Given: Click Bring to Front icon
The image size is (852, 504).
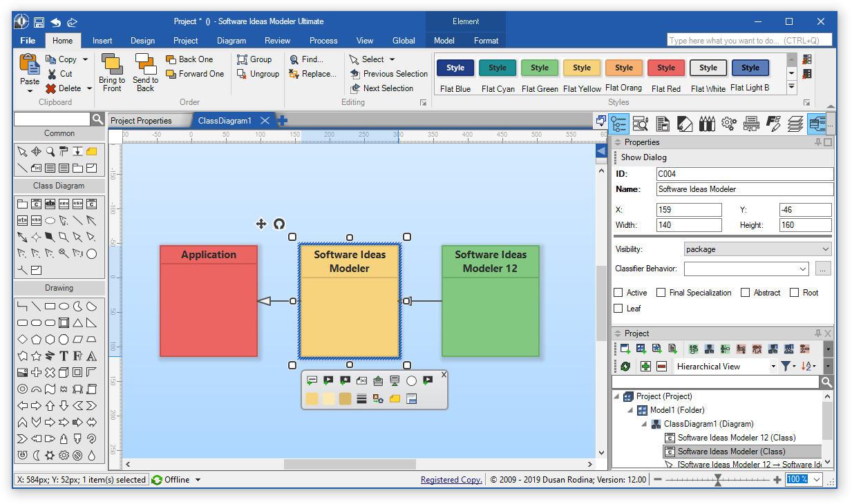Looking at the screenshot, I should (x=111, y=64).
